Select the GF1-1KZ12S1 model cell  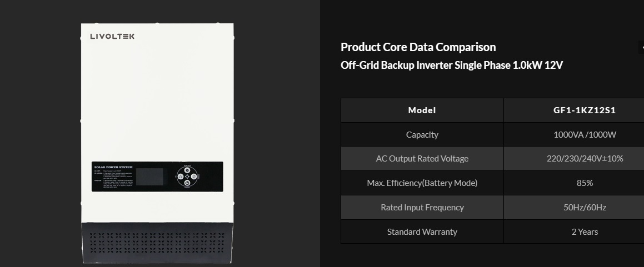click(585, 110)
